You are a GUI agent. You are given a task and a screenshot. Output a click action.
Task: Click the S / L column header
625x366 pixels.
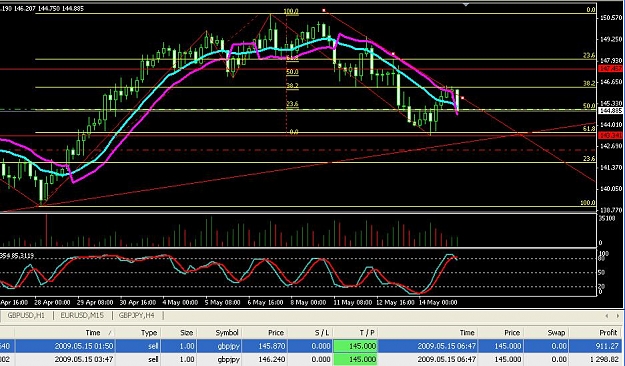311,333
